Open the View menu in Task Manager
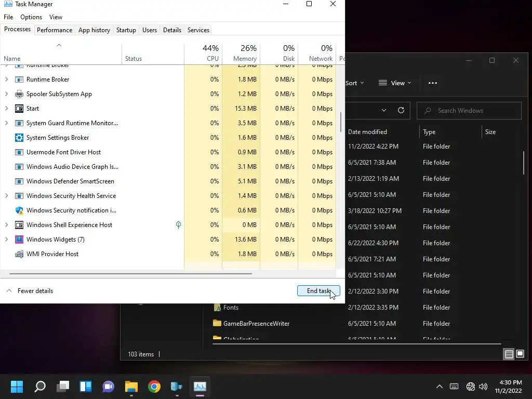This screenshot has height=399, width=532. (56, 17)
